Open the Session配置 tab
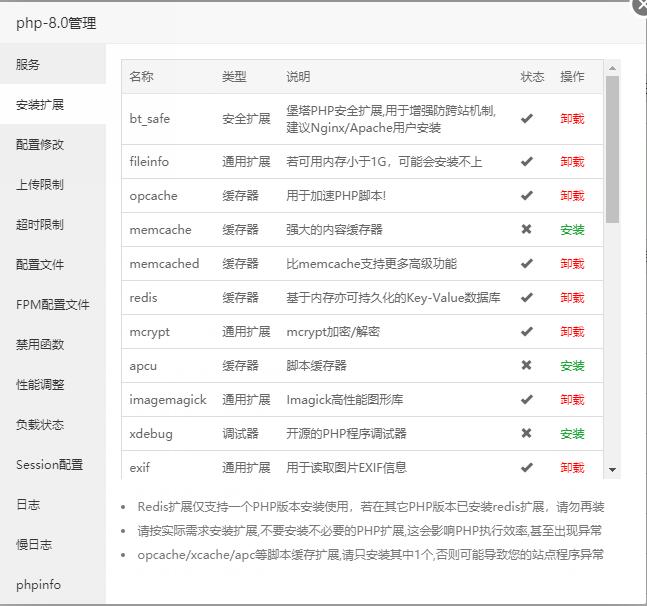647x606 pixels. 53,465
